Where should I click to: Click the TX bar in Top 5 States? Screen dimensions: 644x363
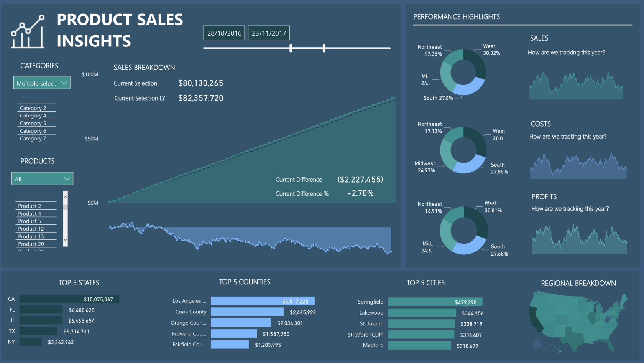tap(38, 331)
